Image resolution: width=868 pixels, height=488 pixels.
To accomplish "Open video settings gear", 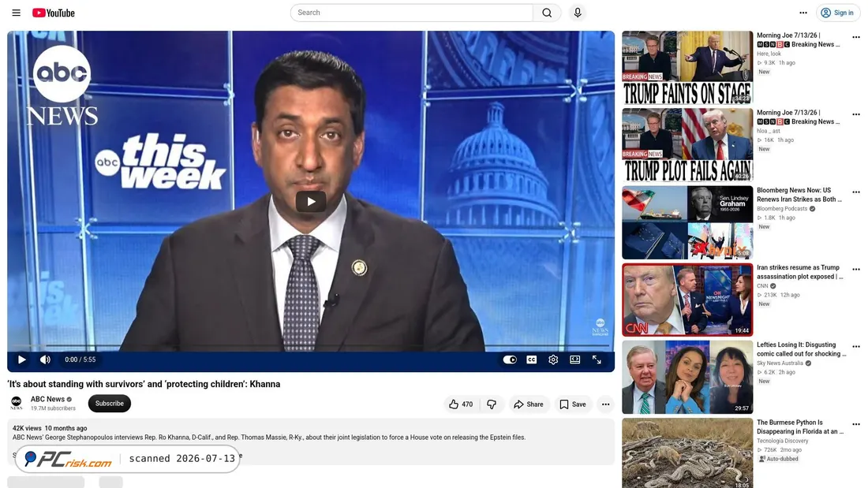I will [x=553, y=359].
